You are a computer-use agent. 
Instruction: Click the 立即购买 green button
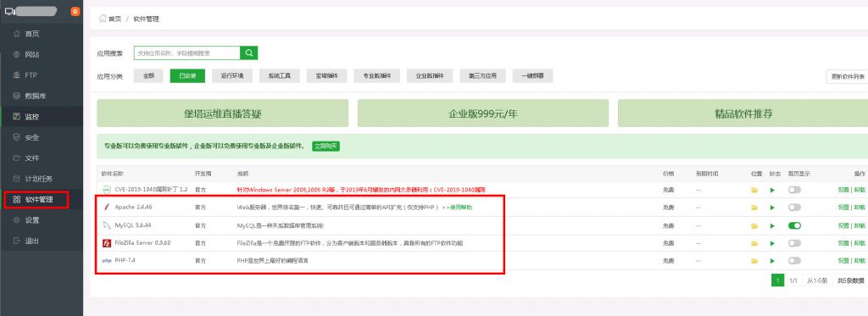click(326, 146)
